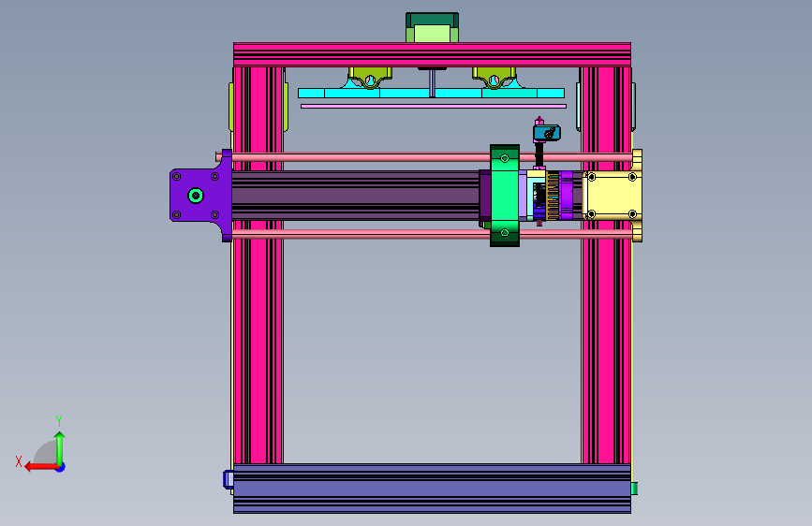Click the red X label by the triad
This screenshot has width=812, height=526.
point(19,461)
